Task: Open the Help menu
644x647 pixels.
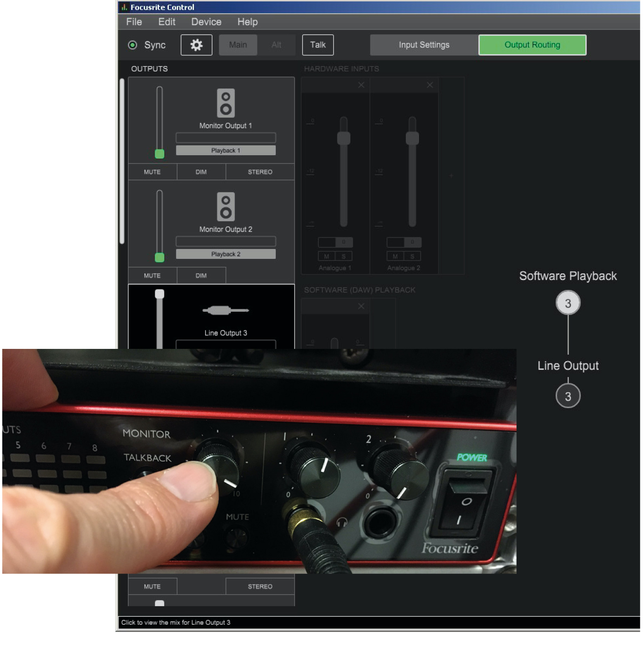Action: [x=248, y=22]
